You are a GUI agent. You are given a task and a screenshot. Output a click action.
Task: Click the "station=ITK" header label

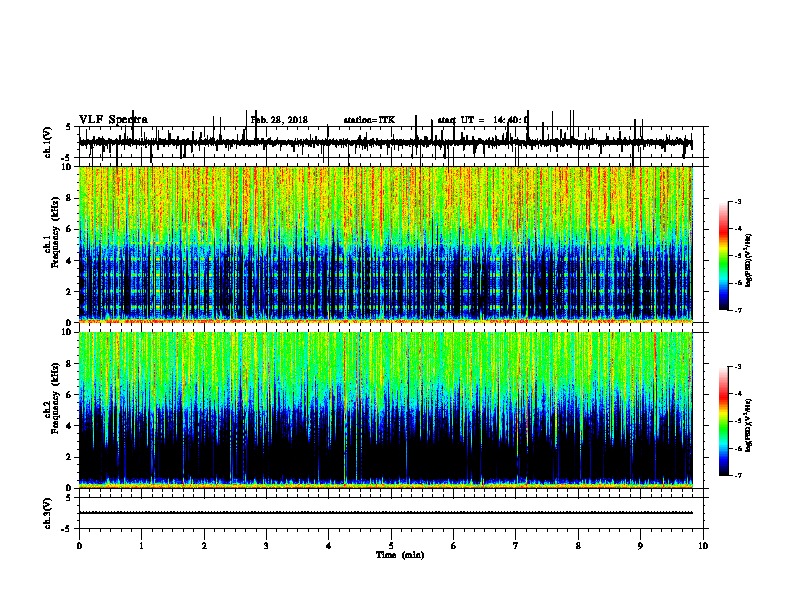pos(369,120)
